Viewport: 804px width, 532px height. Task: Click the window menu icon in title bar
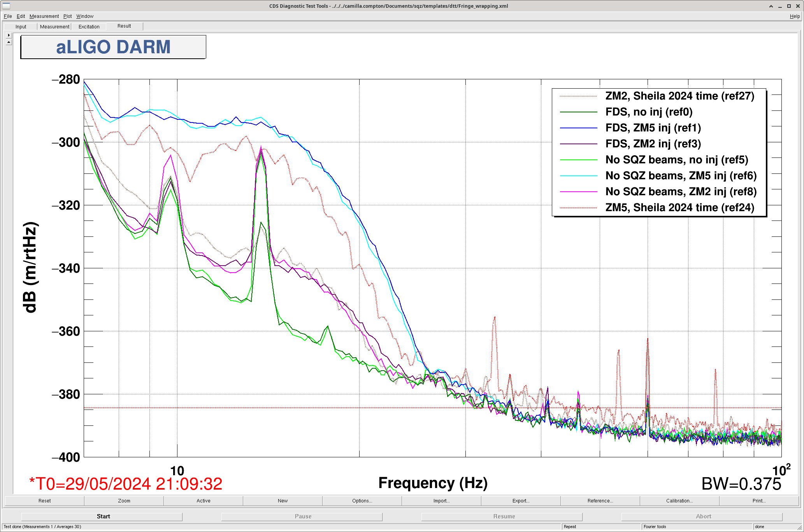click(x=6, y=6)
